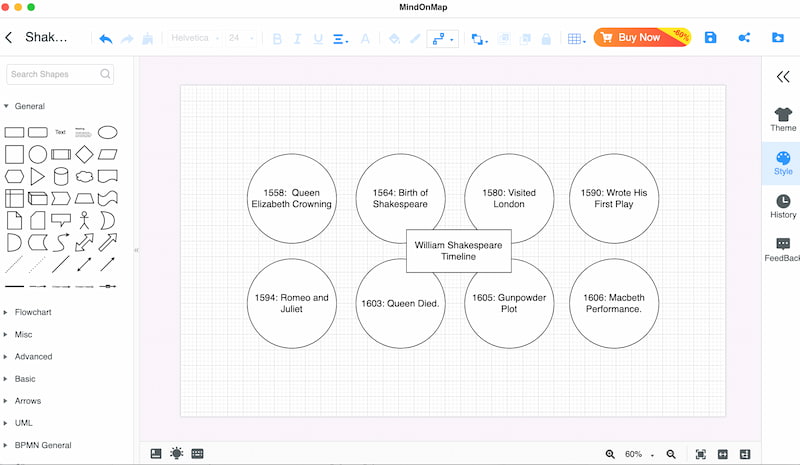Select the hexagon shape
The width and height of the screenshot is (800, 465).
pyautogui.click(x=14, y=177)
